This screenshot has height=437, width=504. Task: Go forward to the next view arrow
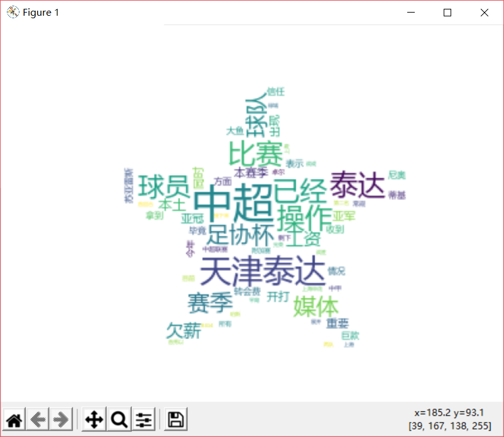pos(61,419)
